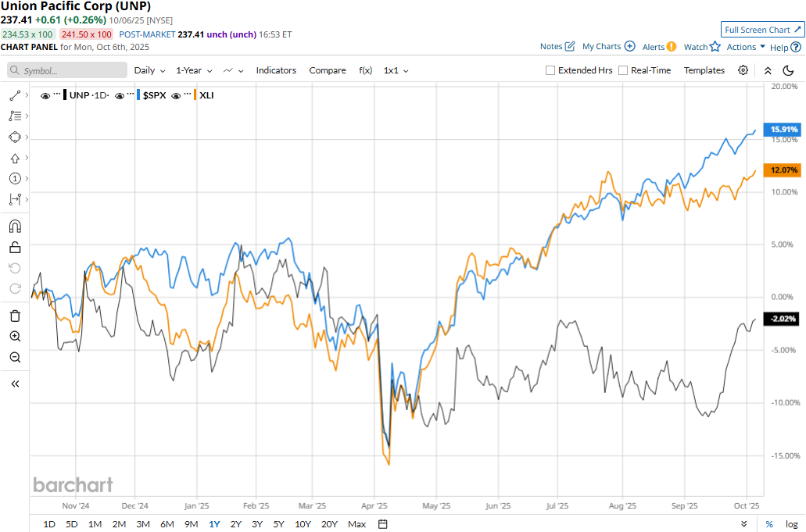Click the orange XLI series color swatch
Screen dimensions: 806x532
coord(195,95)
